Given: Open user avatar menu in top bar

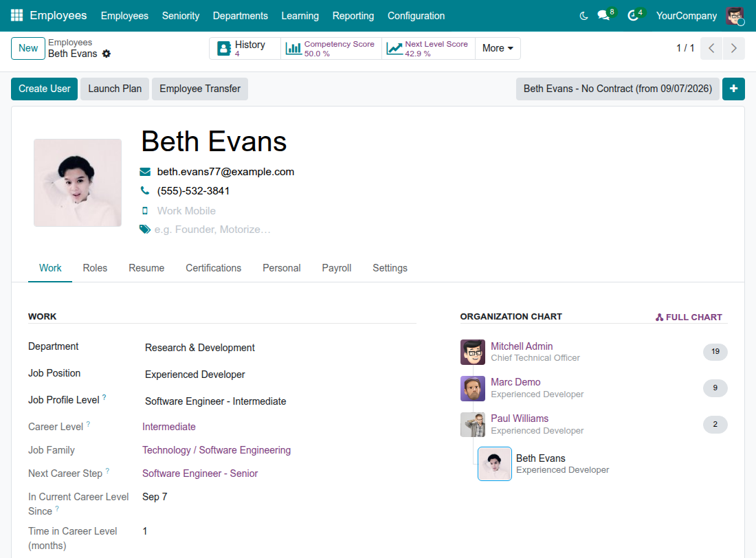Looking at the screenshot, I should click(735, 16).
